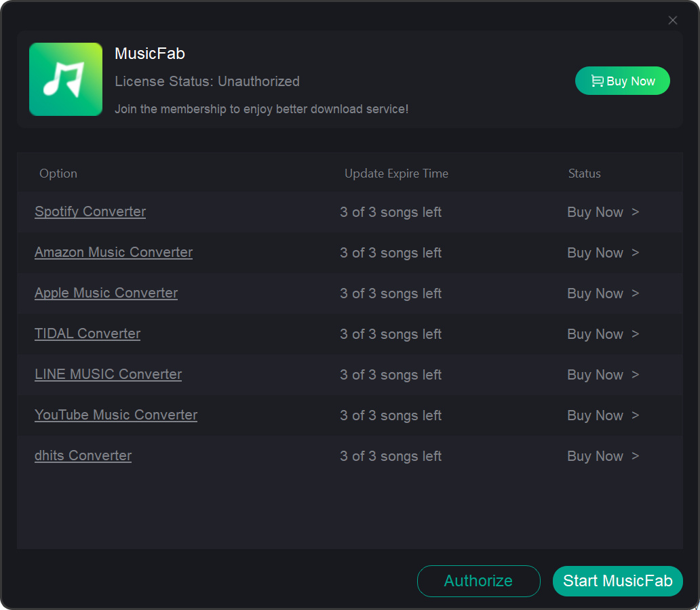
Task: Click the Update Expire Time column header
Action: [x=396, y=174]
